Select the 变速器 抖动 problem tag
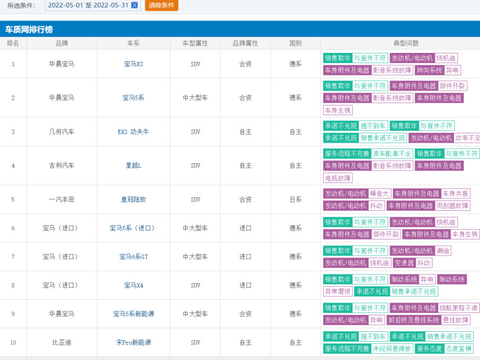This screenshot has width=480, height=360. pyautogui.click(x=413, y=263)
